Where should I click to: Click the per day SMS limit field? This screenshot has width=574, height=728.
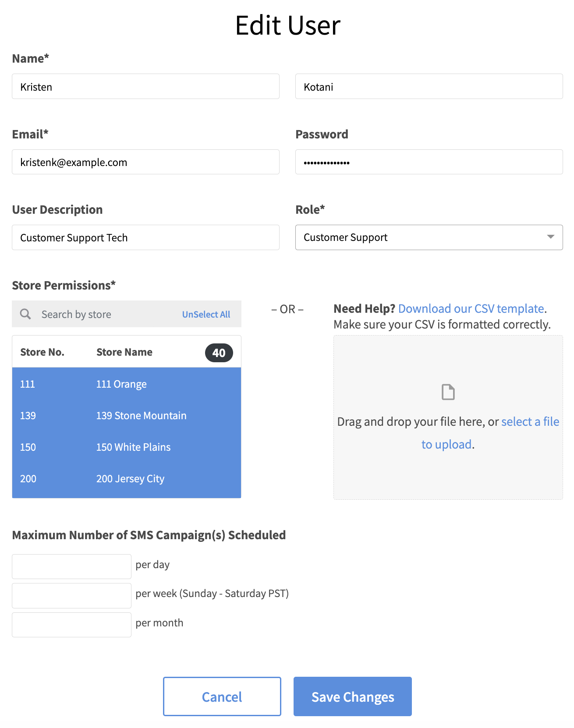tap(71, 566)
